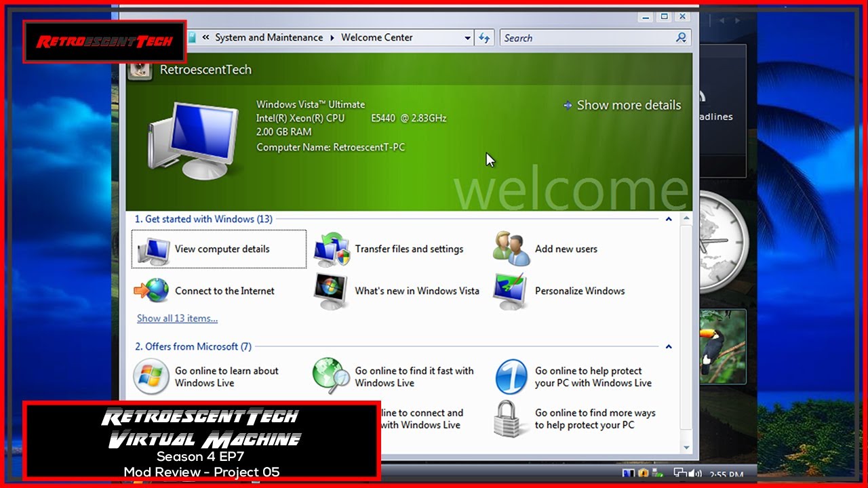Open the network icon in the system tray
The image size is (868, 488).
[x=679, y=473]
